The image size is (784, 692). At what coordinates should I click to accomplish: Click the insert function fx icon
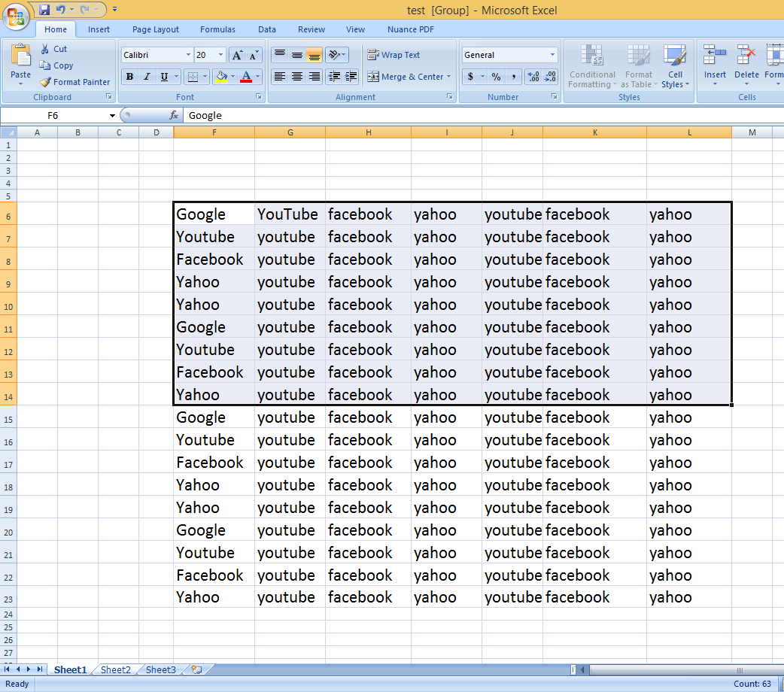click(174, 116)
